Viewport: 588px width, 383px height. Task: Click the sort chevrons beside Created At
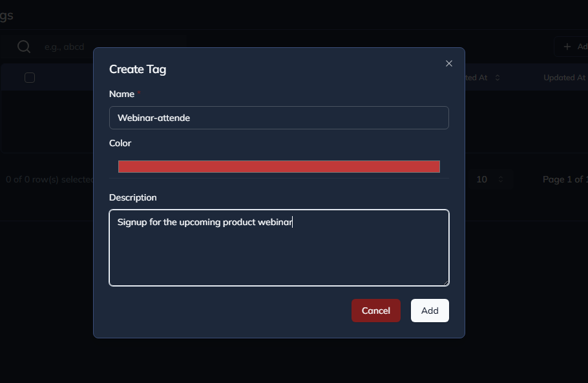tap(496, 77)
